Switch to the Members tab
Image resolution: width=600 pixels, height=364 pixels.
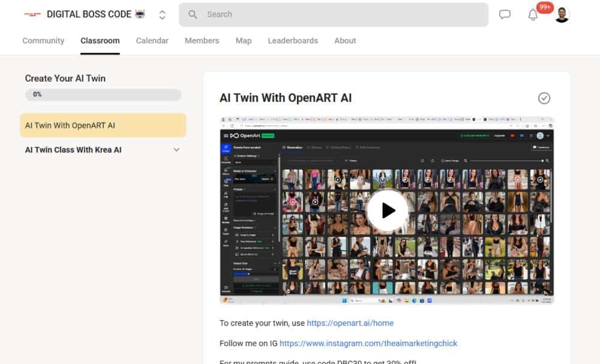(x=202, y=41)
